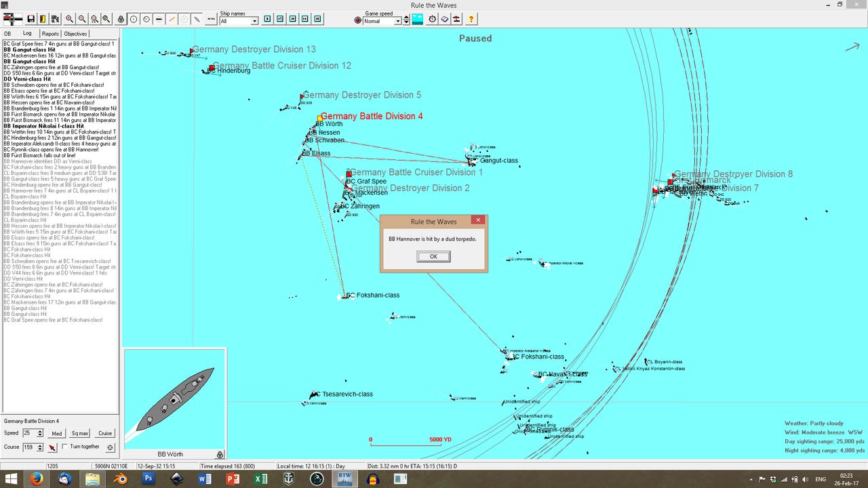Click the Cruise speed button
Viewport: 868px width, 488px height.
click(x=104, y=432)
